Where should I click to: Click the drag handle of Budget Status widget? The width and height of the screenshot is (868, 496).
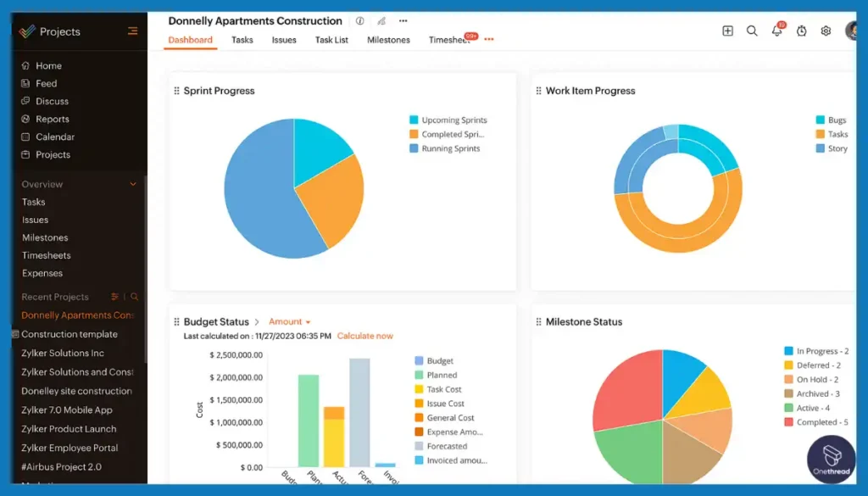tap(176, 321)
